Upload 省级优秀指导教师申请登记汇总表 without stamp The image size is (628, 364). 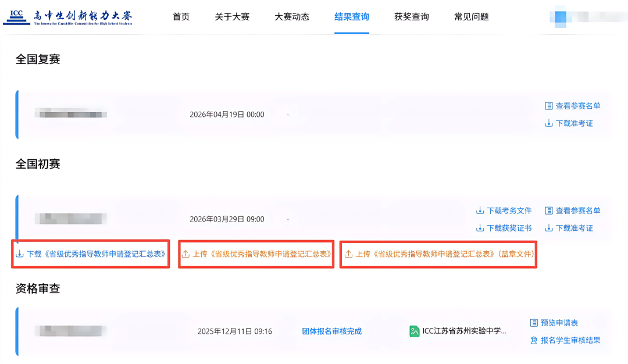point(256,254)
